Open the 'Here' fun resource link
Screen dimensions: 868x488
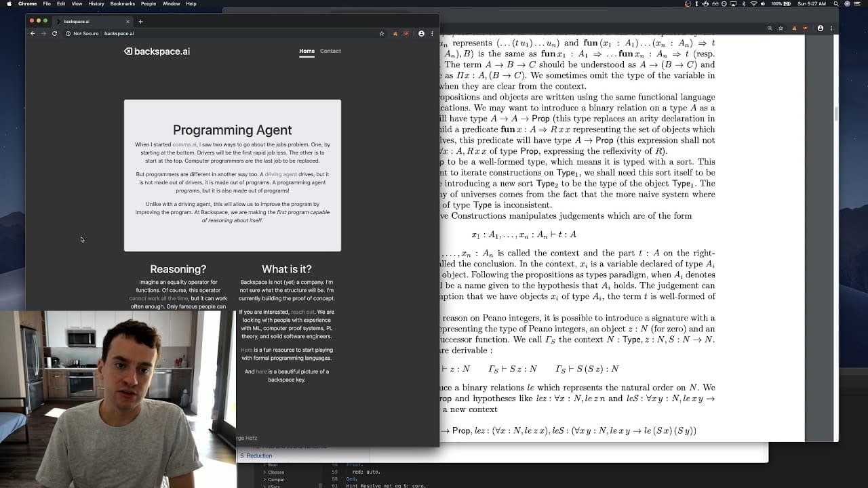point(246,350)
